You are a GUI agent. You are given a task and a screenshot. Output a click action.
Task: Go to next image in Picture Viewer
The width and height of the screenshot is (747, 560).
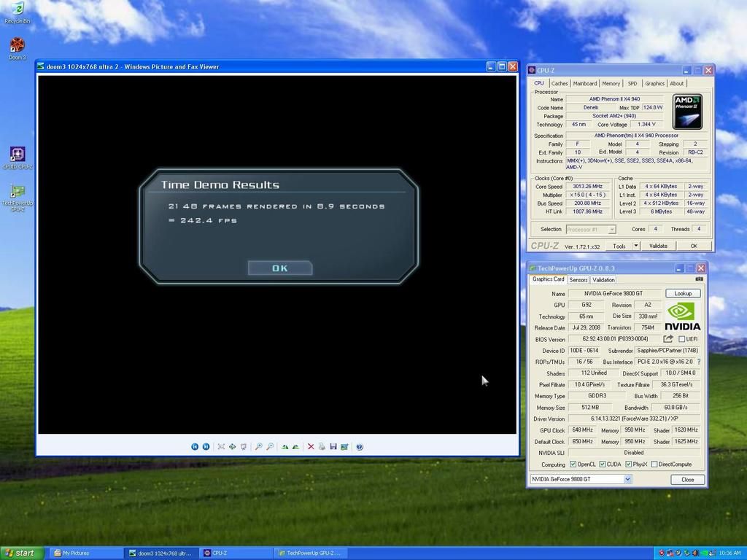coord(206,447)
